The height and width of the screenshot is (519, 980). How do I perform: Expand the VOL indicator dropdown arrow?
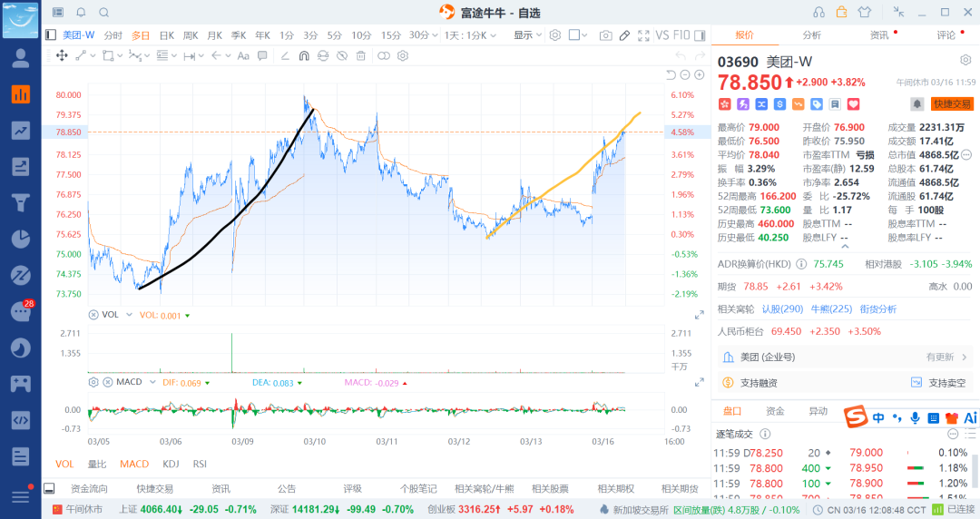pos(129,315)
